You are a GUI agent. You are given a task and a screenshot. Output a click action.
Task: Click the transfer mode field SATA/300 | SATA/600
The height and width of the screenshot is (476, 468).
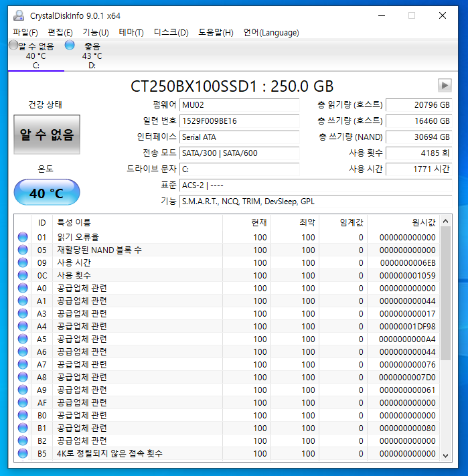click(x=240, y=153)
